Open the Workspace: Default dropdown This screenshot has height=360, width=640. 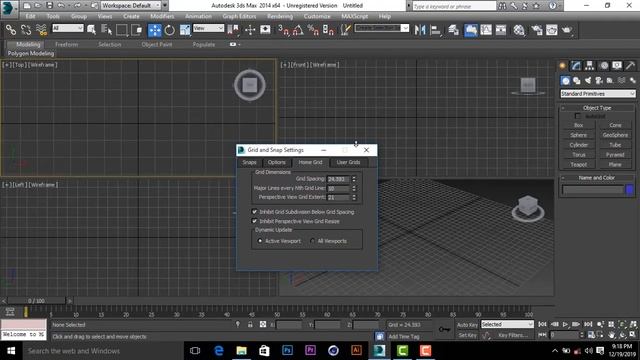coord(131,5)
